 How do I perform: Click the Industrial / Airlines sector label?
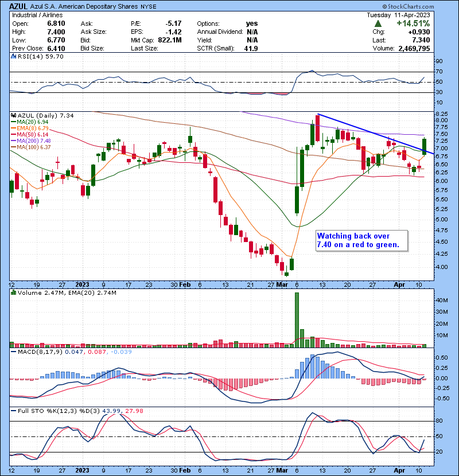coord(37,15)
